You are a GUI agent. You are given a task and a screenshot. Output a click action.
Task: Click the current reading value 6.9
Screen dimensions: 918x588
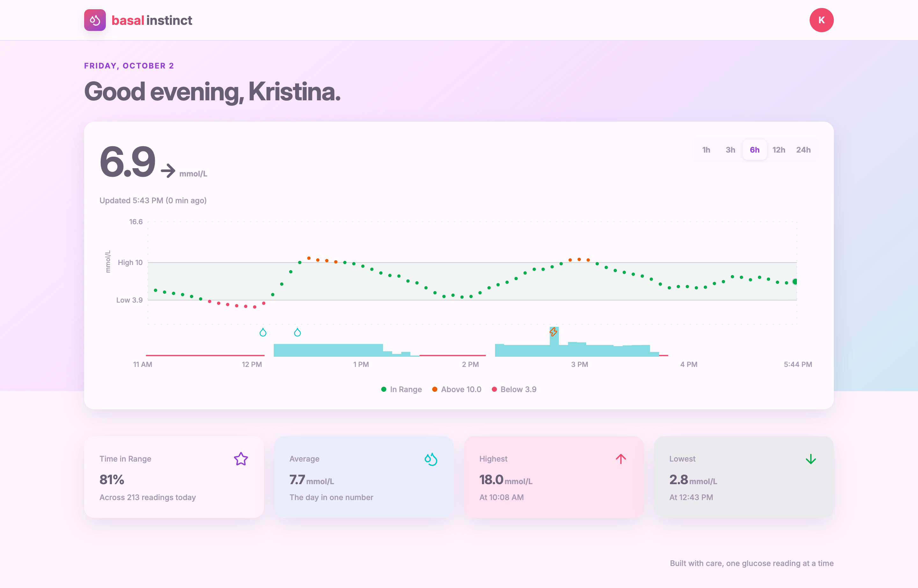coord(127,162)
